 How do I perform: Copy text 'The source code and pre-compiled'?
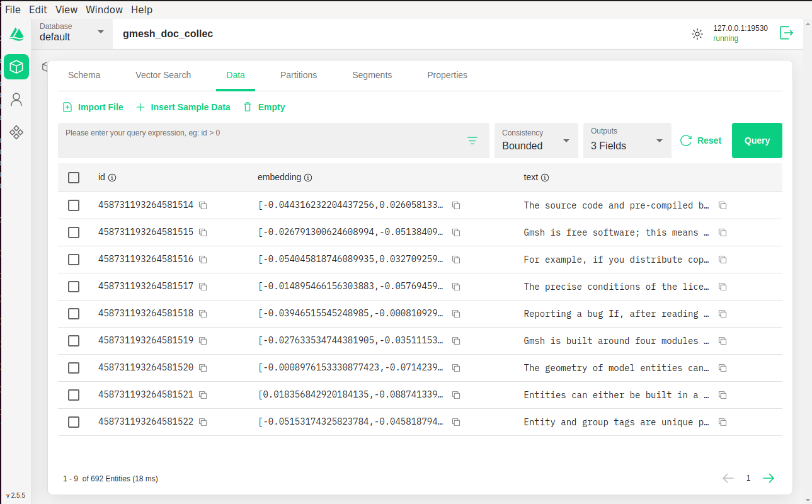click(x=723, y=205)
